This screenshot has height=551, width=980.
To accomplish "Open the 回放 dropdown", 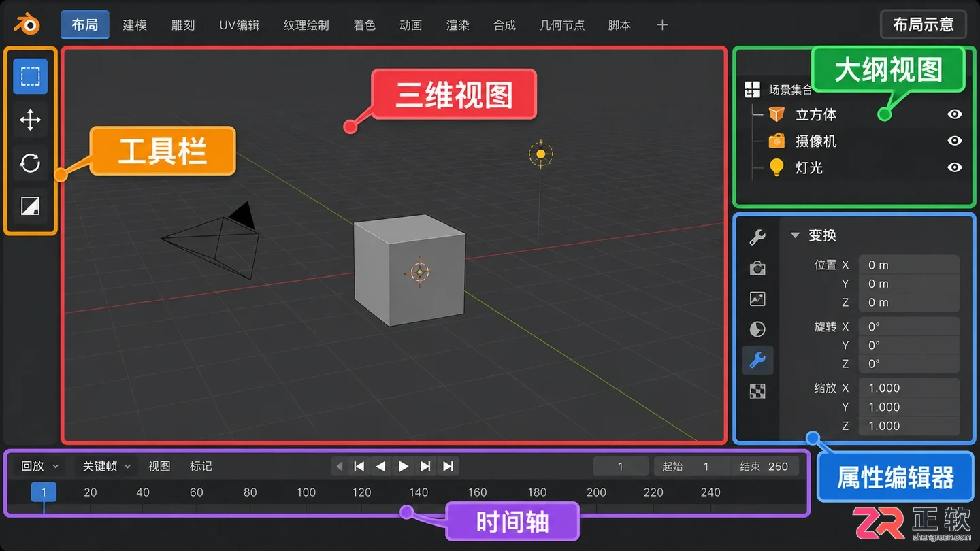I will 39,466.
